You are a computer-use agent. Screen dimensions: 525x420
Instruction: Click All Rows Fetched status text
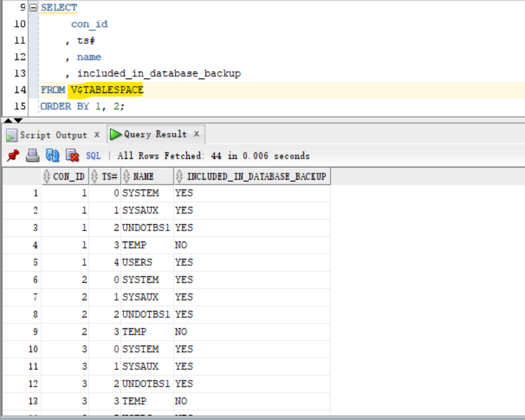(x=214, y=156)
